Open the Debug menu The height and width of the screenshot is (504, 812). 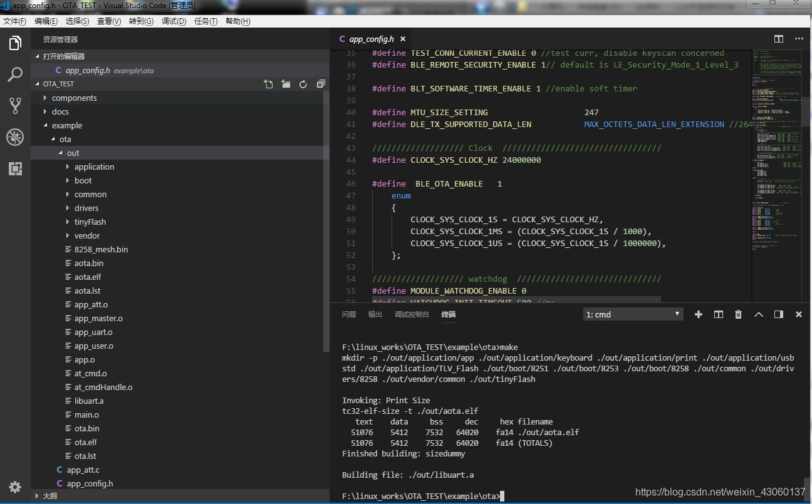tap(174, 21)
